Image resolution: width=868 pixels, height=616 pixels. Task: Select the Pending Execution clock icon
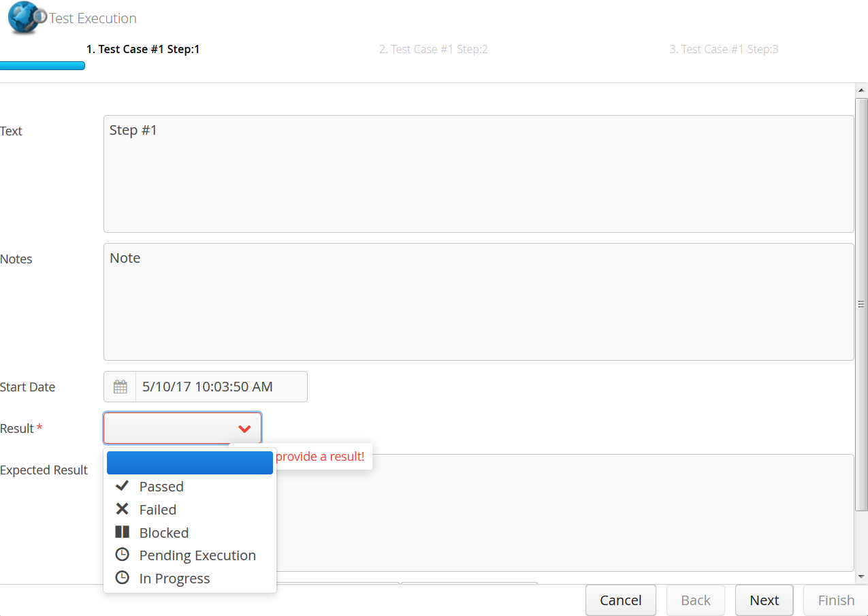122,554
